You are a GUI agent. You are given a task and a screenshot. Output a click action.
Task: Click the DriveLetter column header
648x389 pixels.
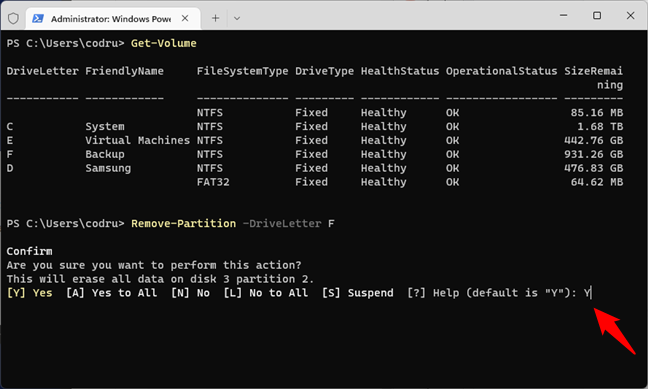pos(43,71)
